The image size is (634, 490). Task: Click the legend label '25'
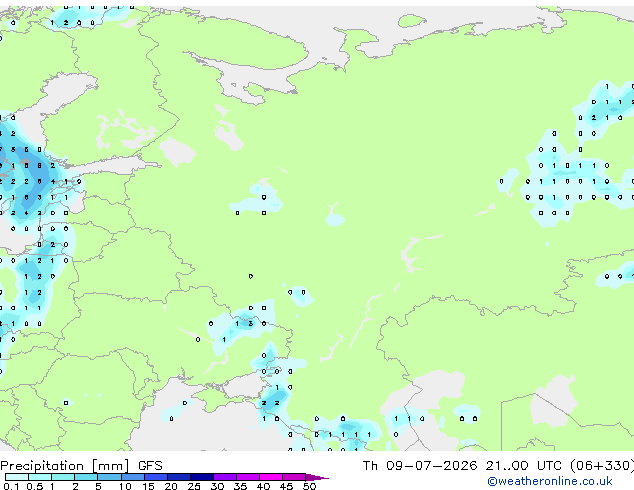[194, 486]
